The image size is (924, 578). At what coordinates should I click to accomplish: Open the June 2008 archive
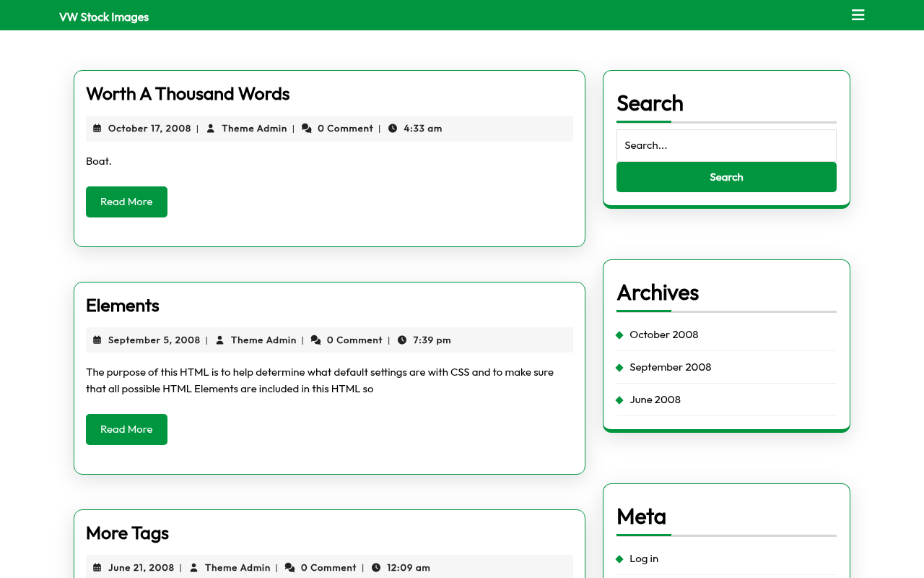[655, 400]
